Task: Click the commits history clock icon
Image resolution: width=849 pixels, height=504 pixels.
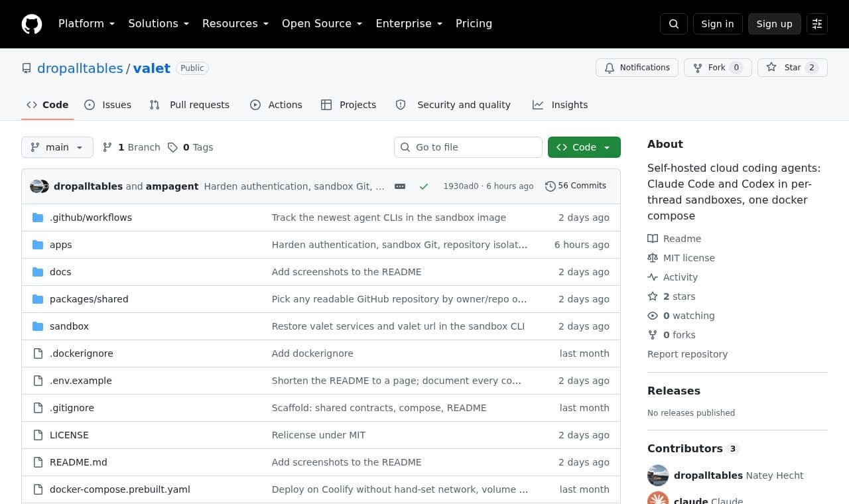Action: coord(550,186)
